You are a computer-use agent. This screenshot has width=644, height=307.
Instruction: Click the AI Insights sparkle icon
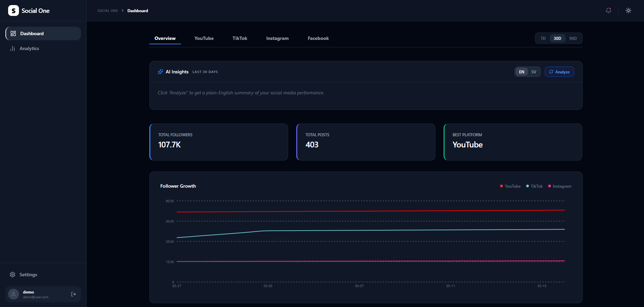tap(160, 72)
